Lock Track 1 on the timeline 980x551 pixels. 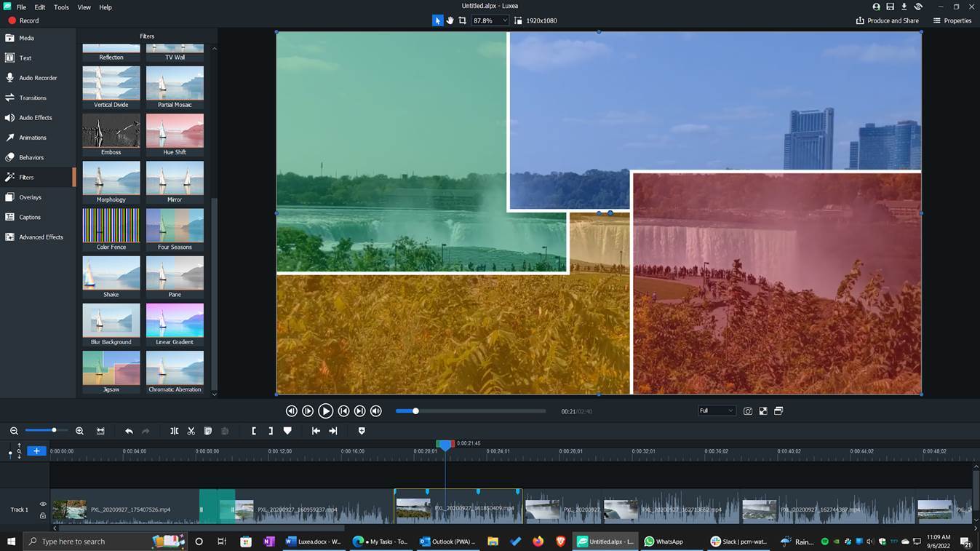pyautogui.click(x=43, y=515)
